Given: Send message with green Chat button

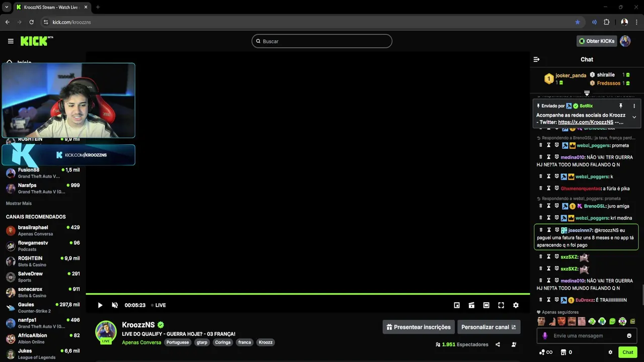Looking at the screenshot, I should click(x=627, y=352).
